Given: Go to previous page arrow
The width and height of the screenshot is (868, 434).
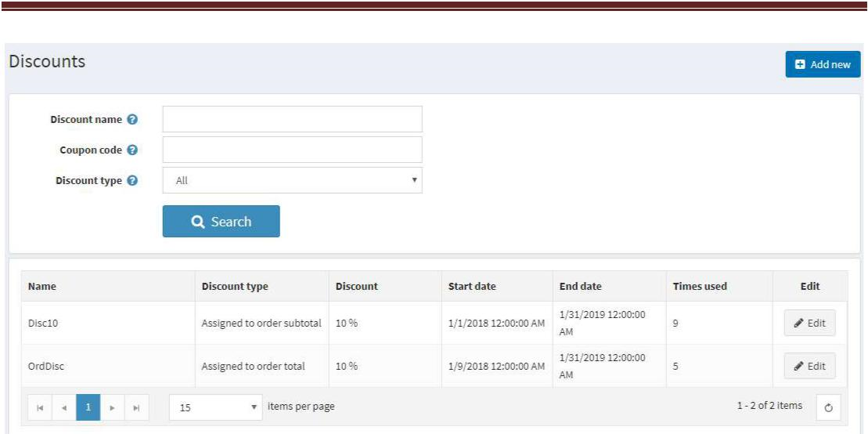Looking at the screenshot, I should 64,407.
